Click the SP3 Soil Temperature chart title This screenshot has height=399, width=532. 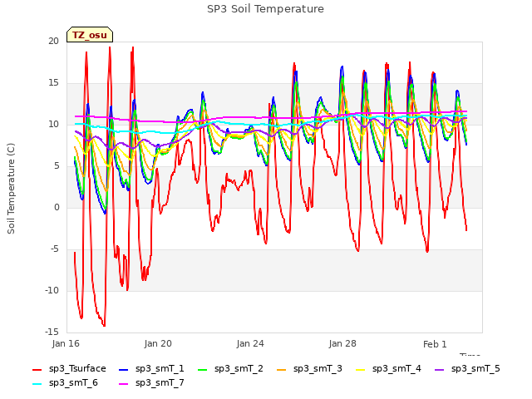pyautogui.click(x=266, y=9)
